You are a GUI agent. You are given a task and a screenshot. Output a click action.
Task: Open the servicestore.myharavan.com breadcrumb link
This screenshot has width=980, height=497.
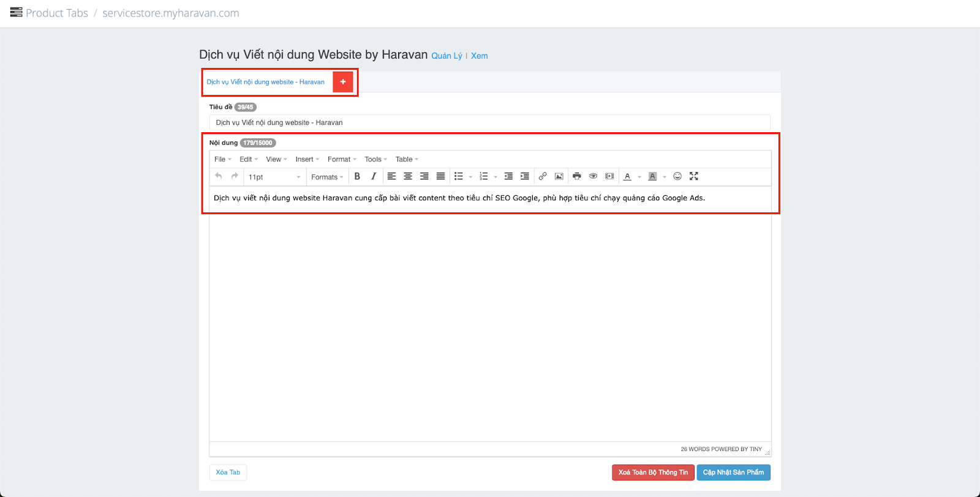(x=171, y=13)
